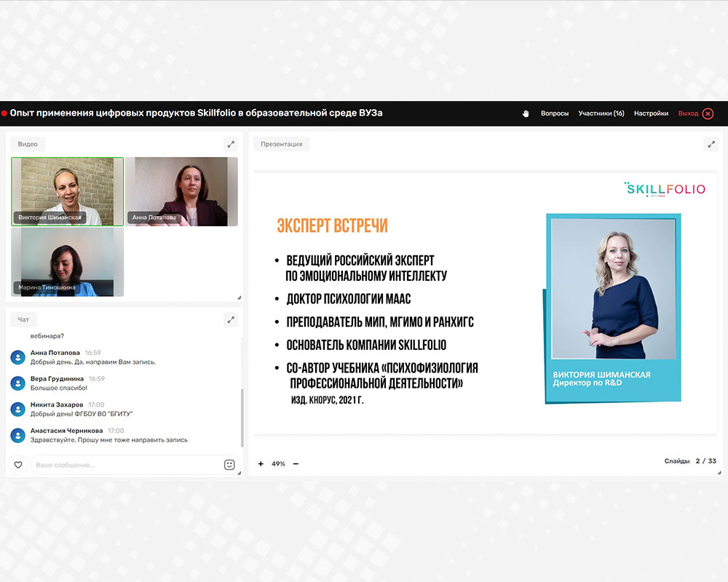Click the red exit circle icon
The height and width of the screenshot is (582, 728).
[708, 113]
